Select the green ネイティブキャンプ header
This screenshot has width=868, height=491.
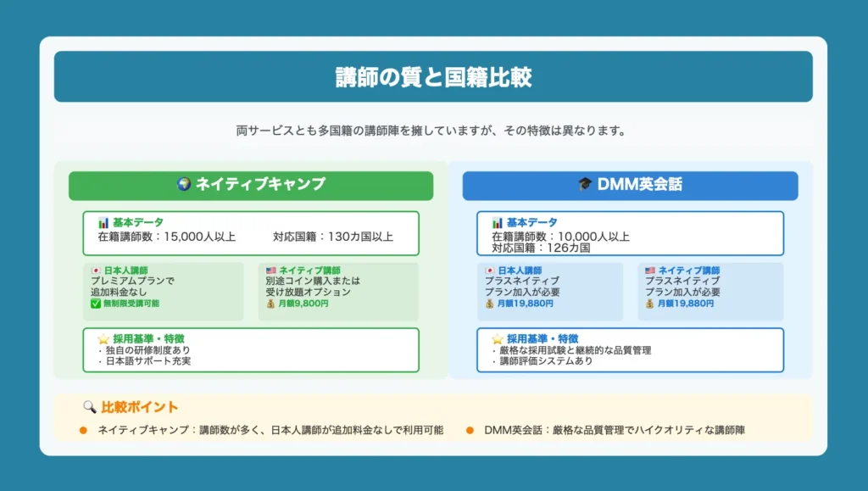(251, 186)
